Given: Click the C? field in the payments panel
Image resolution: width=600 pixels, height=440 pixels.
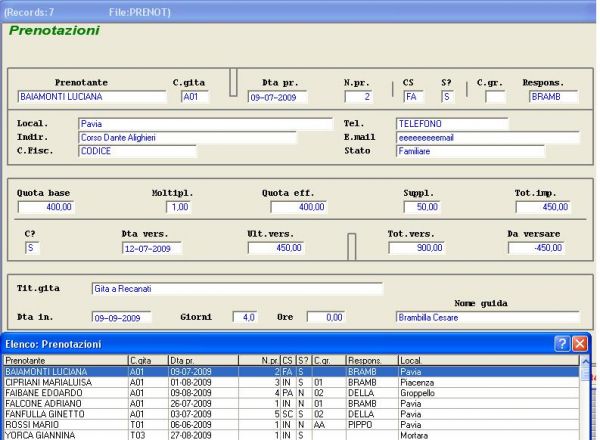Looking at the screenshot, I should click(x=32, y=248).
